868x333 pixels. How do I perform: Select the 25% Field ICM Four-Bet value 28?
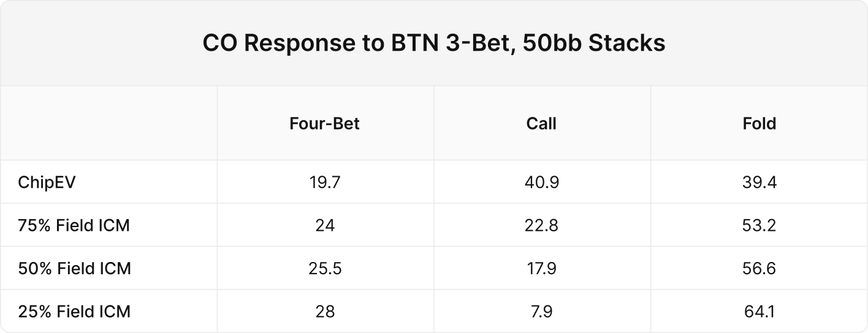(x=325, y=311)
